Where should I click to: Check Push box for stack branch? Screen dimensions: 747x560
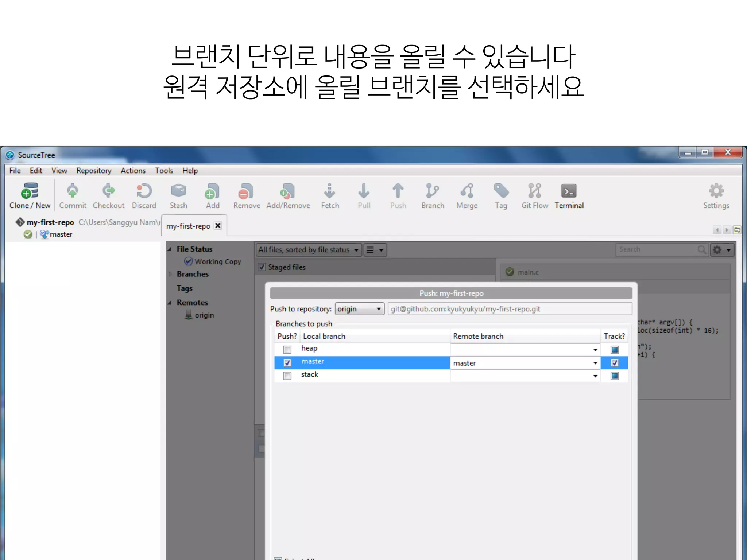(x=287, y=376)
